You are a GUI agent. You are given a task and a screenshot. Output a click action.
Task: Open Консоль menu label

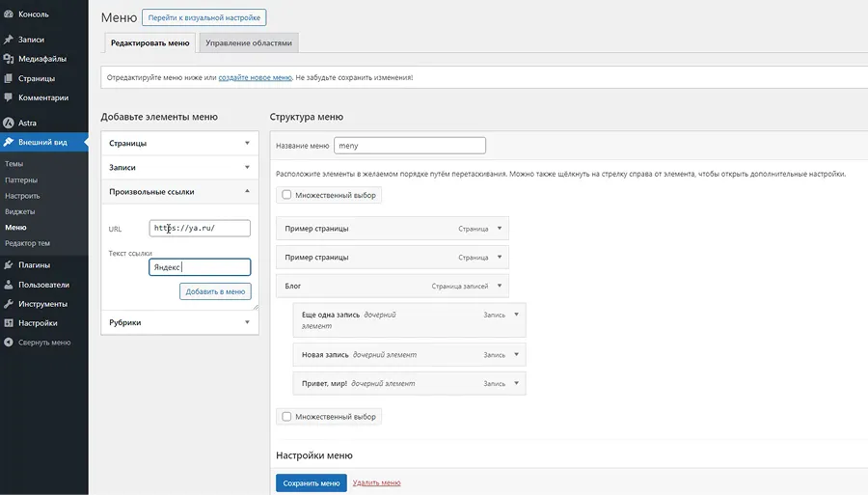pyautogui.click(x=34, y=14)
